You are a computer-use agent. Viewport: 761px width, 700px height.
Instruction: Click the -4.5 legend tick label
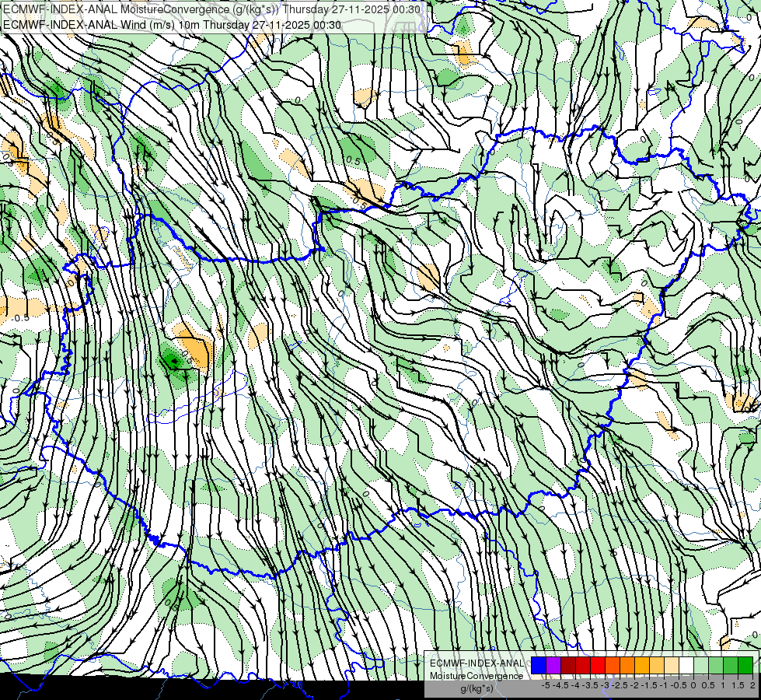[560, 685]
